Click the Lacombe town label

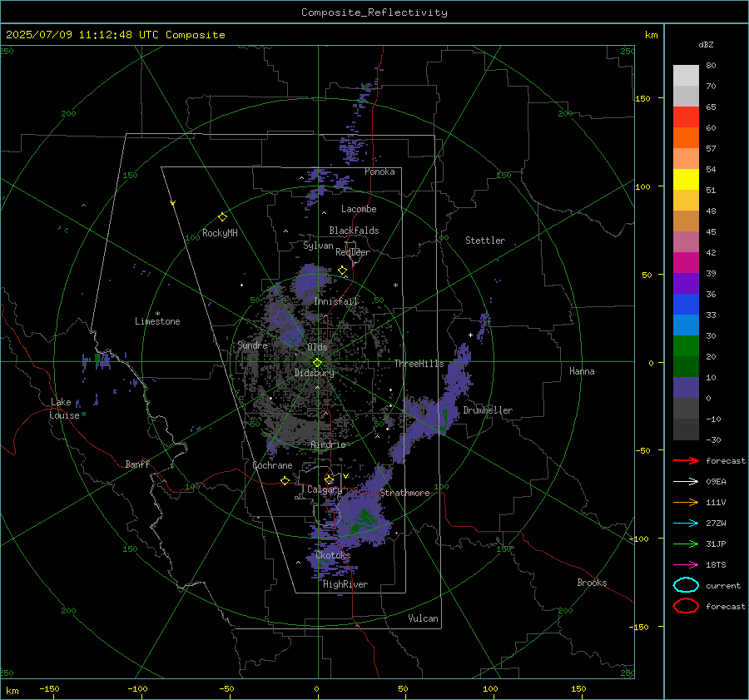[359, 209]
